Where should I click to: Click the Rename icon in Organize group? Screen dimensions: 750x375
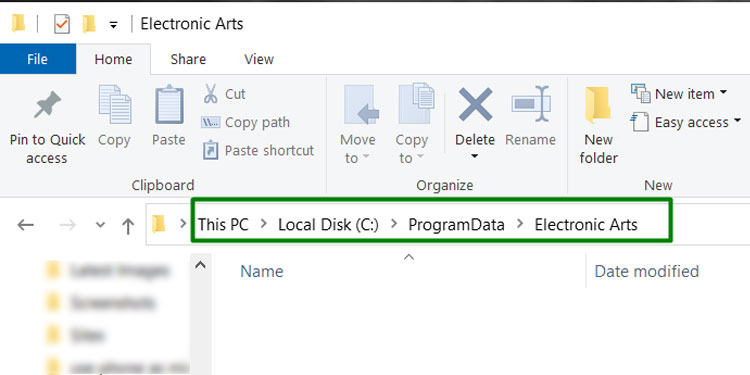pyautogui.click(x=531, y=103)
